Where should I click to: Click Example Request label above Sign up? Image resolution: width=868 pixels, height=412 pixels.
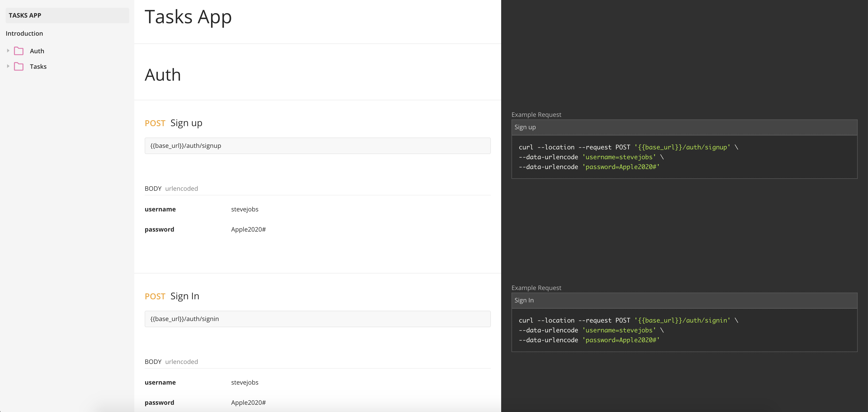click(x=537, y=115)
